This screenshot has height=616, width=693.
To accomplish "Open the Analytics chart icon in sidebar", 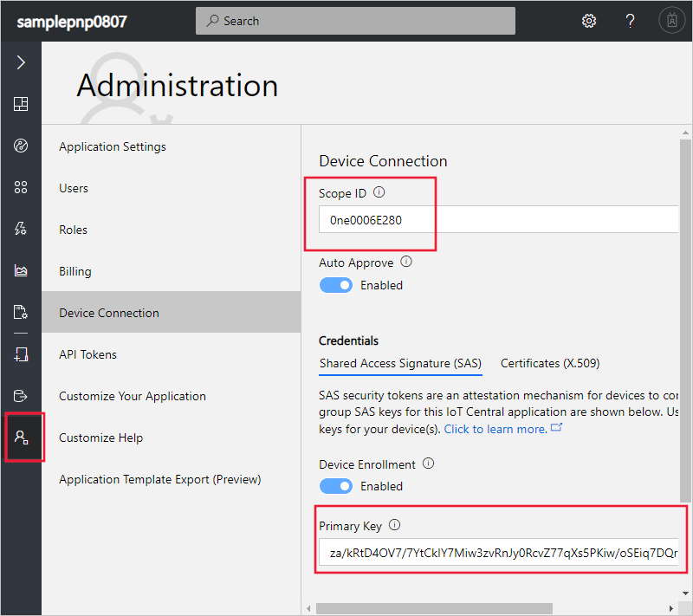I will 21,270.
